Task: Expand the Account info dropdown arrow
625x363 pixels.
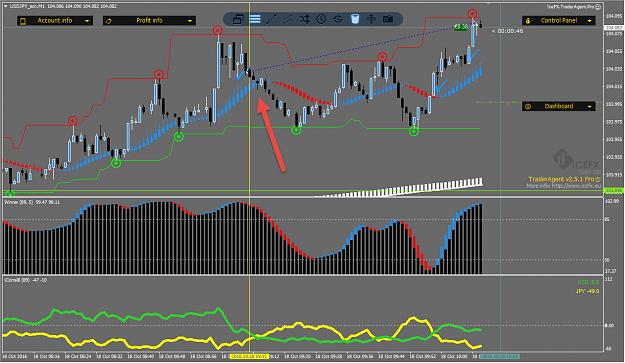Action: (87, 21)
